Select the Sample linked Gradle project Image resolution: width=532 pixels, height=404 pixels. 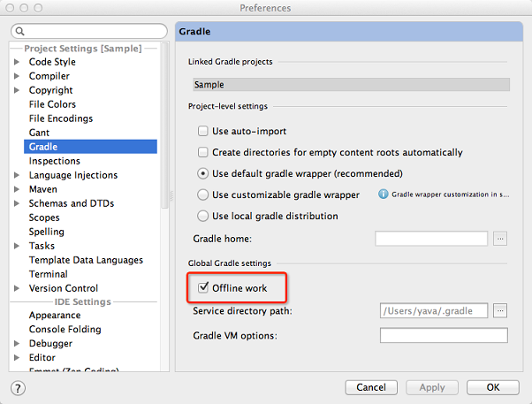[x=351, y=85]
